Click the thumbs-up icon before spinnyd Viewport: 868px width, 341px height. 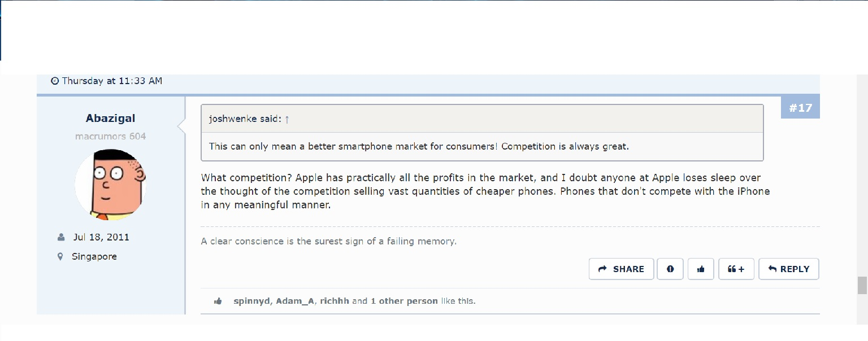(x=218, y=301)
